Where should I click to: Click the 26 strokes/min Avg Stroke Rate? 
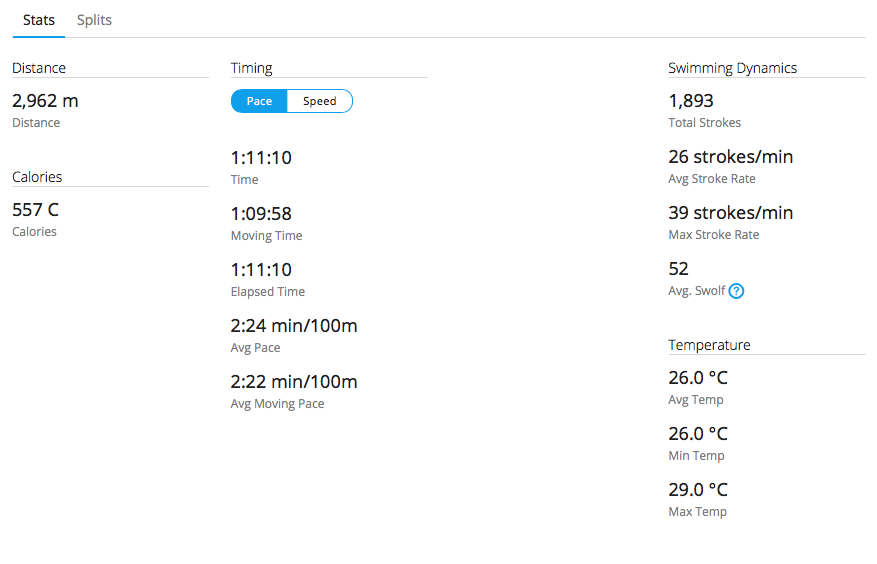pyautogui.click(x=730, y=157)
